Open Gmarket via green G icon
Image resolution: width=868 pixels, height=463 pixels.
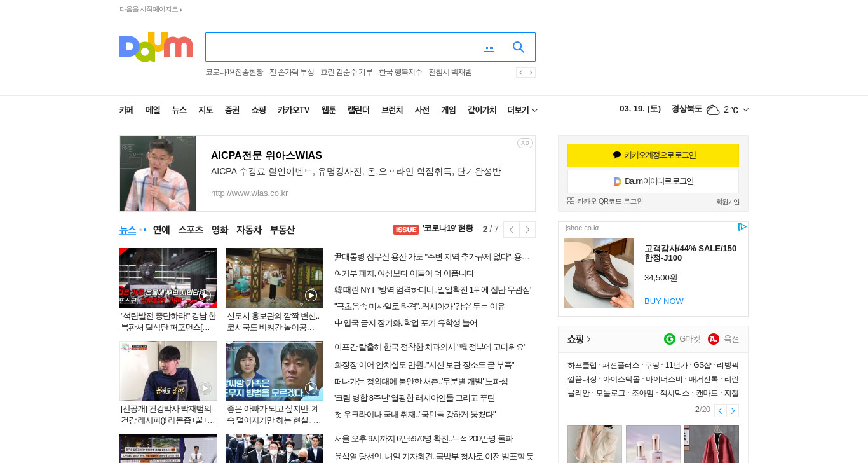(670, 339)
